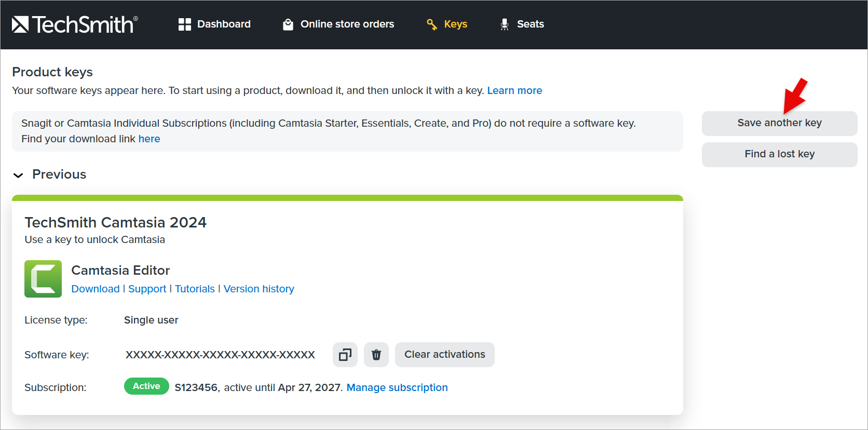The image size is (868, 430).
Task: Open Camtasia Tutorials link
Action: click(x=195, y=289)
